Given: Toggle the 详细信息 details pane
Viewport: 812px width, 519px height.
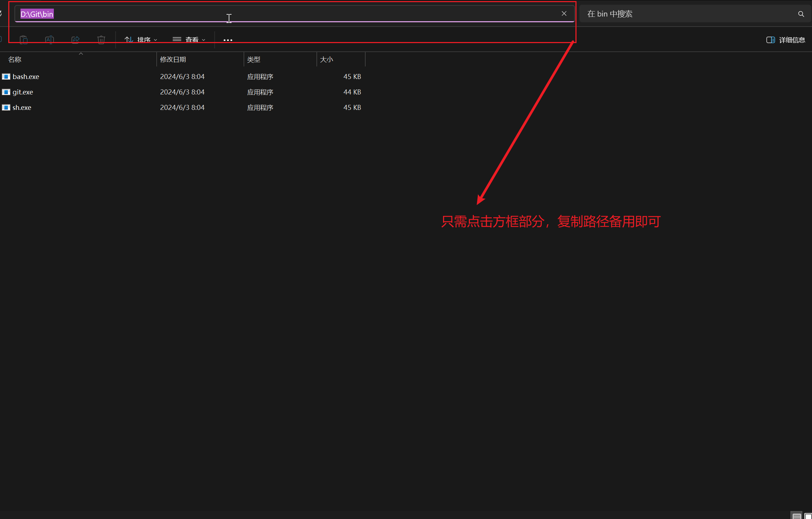Looking at the screenshot, I should point(785,40).
